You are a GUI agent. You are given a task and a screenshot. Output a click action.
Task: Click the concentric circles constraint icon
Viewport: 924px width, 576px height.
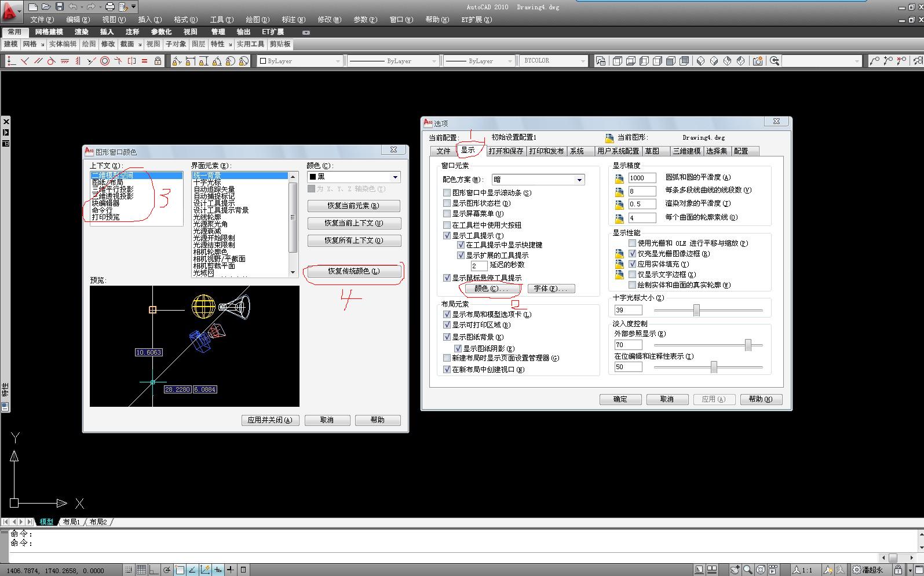105,61
